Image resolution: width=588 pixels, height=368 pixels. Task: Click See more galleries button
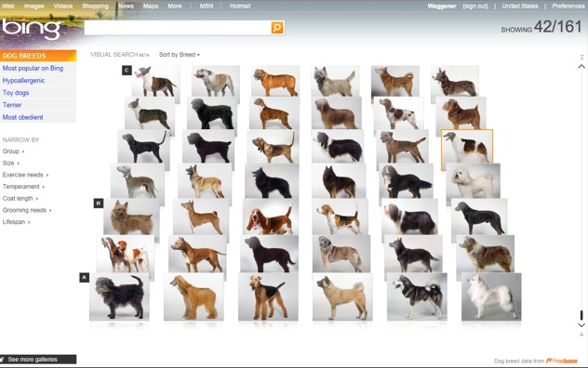click(x=38, y=360)
